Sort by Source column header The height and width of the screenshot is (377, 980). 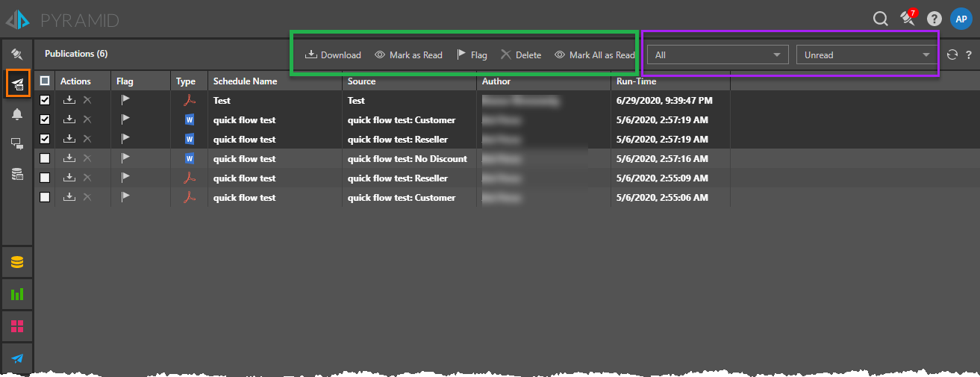362,81
